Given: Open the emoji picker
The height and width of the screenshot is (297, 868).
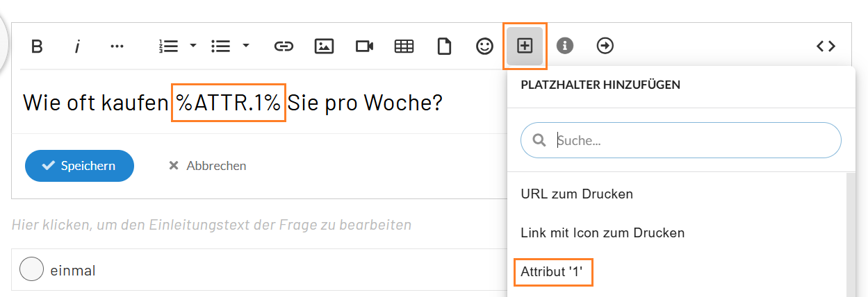Looking at the screenshot, I should (x=484, y=46).
